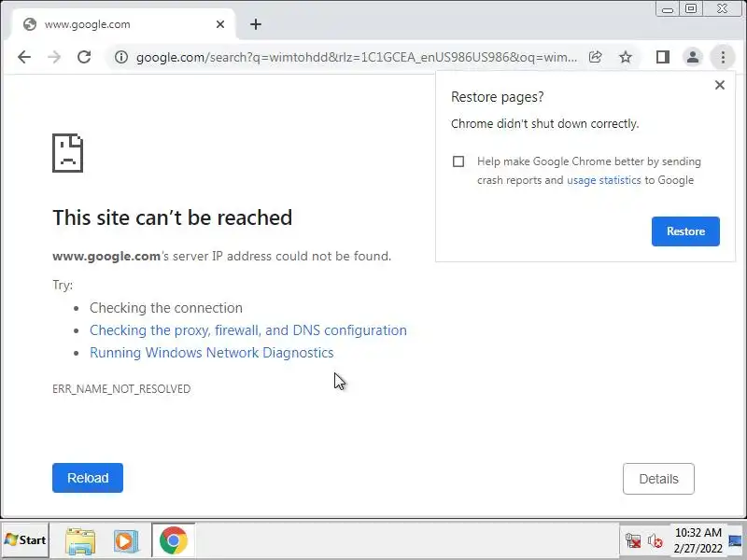Enable sending crash reports checkbox
Viewport: 747px width, 560px height.
(458, 161)
